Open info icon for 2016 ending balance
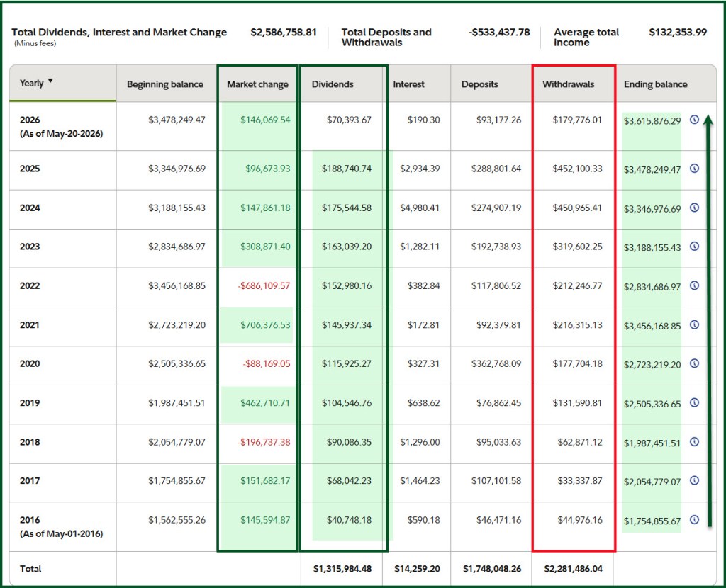 coord(694,519)
